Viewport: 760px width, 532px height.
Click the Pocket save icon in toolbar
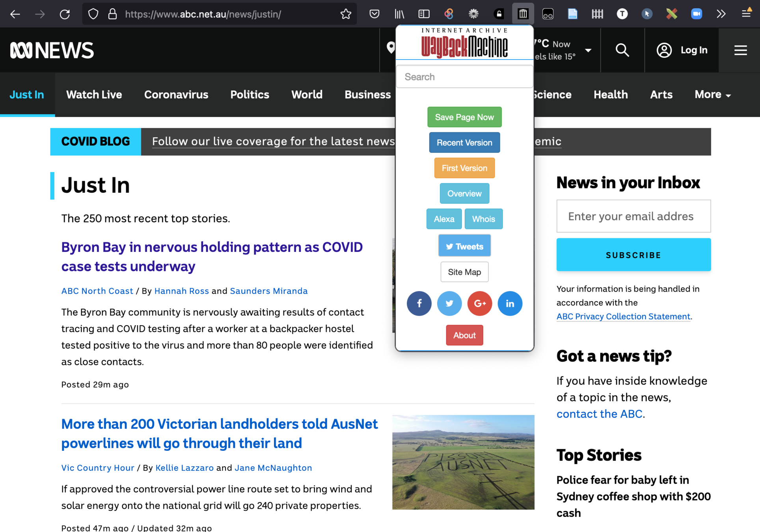point(374,14)
